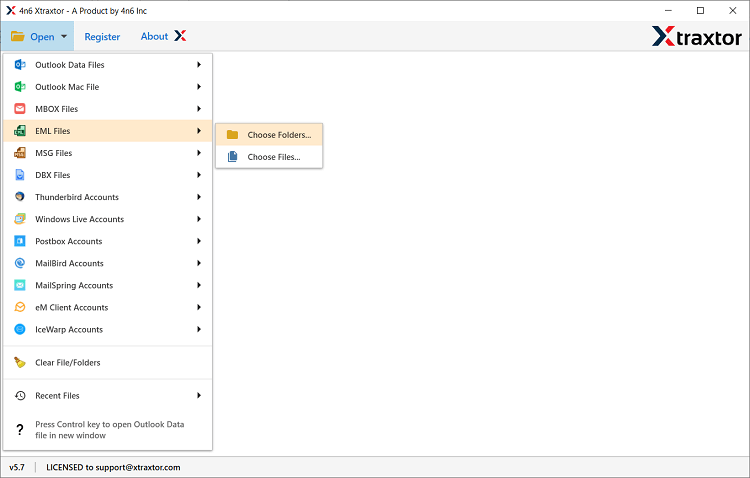
Task: Click the question mark help icon
Action: click(x=20, y=429)
